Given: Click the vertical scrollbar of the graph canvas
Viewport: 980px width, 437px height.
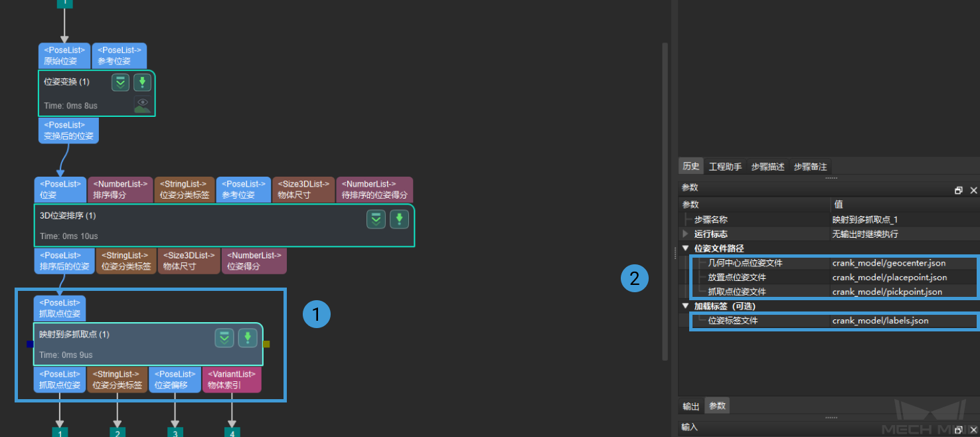Looking at the screenshot, I should (665, 199).
